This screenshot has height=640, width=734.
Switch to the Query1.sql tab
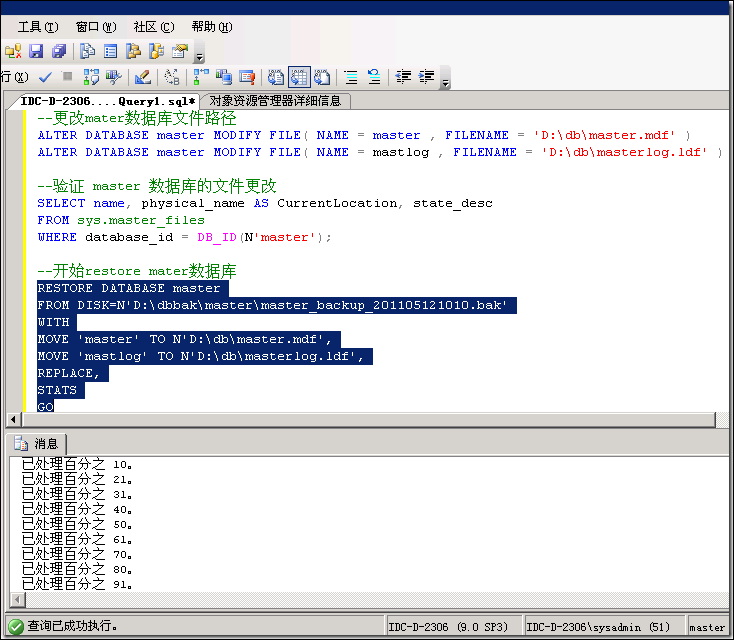[108, 101]
